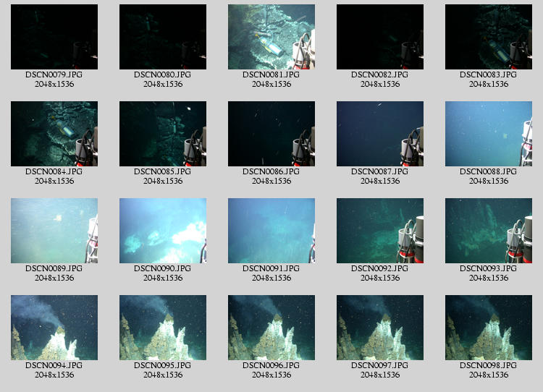This screenshot has width=543, height=392.
Task: Open the blue water thumbnail DSCN0088.JPG
Action: 489,134
